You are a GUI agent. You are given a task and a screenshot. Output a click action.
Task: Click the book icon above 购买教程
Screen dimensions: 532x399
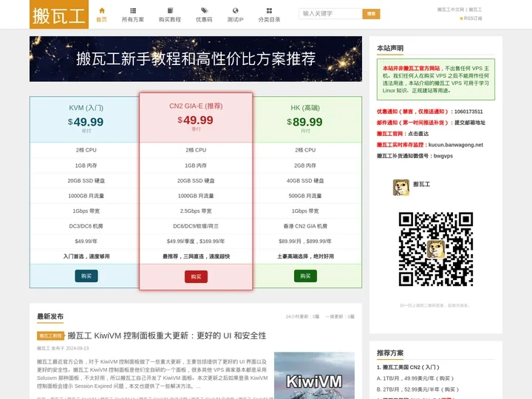click(x=170, y=10)
